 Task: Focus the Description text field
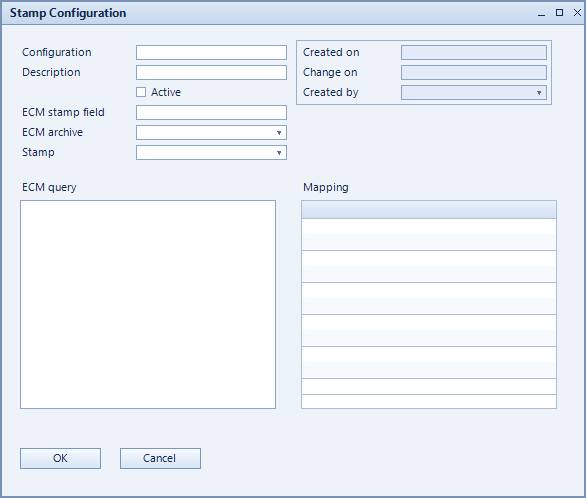212,72
